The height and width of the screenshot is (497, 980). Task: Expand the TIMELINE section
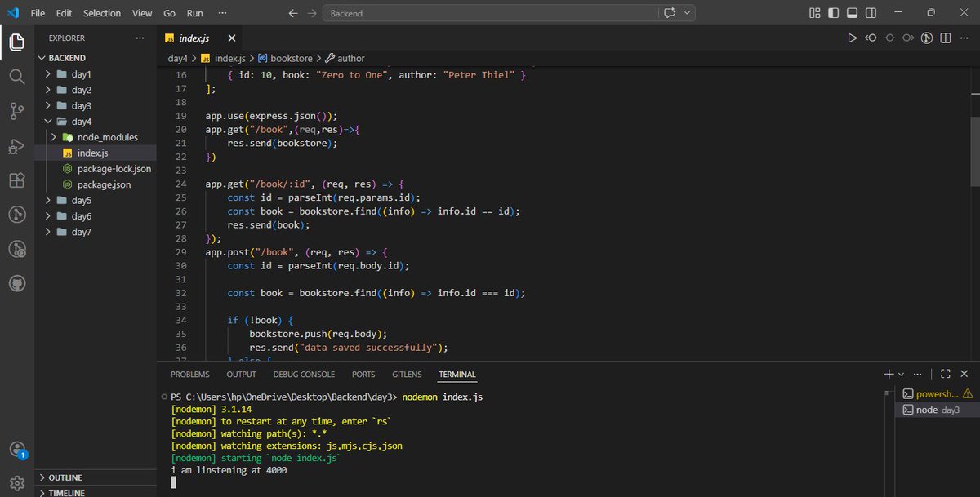coord(95,492)
